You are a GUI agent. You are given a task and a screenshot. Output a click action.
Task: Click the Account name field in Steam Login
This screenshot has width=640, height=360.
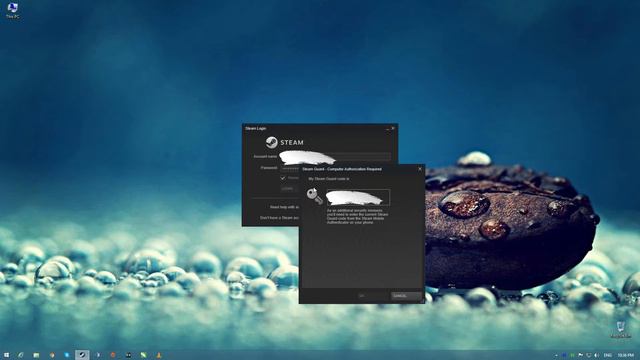tap(335, 156)
